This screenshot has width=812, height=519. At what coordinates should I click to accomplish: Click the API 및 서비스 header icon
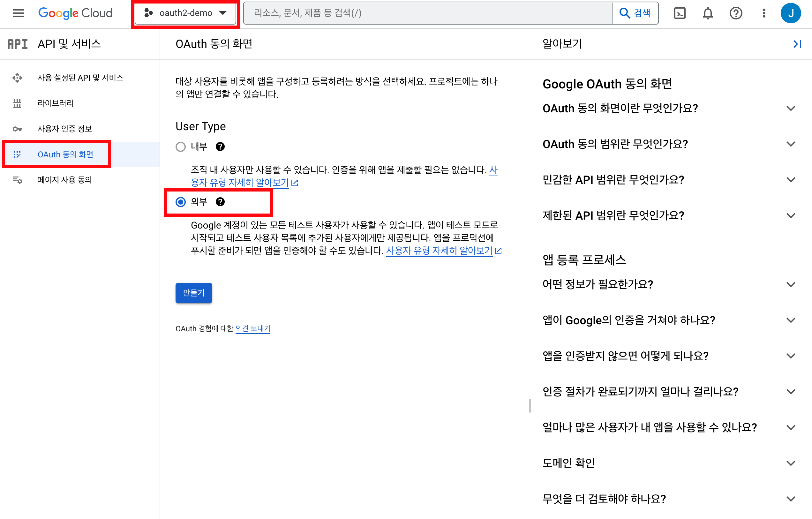click(18, 44)
